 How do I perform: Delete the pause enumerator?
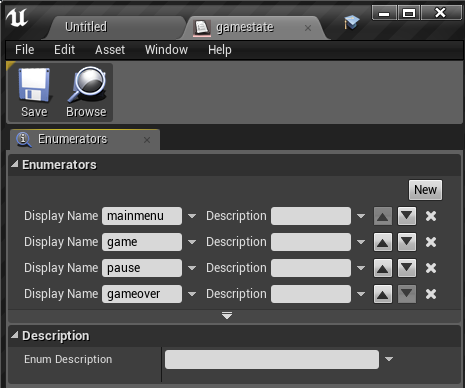(x=431, y=268)
